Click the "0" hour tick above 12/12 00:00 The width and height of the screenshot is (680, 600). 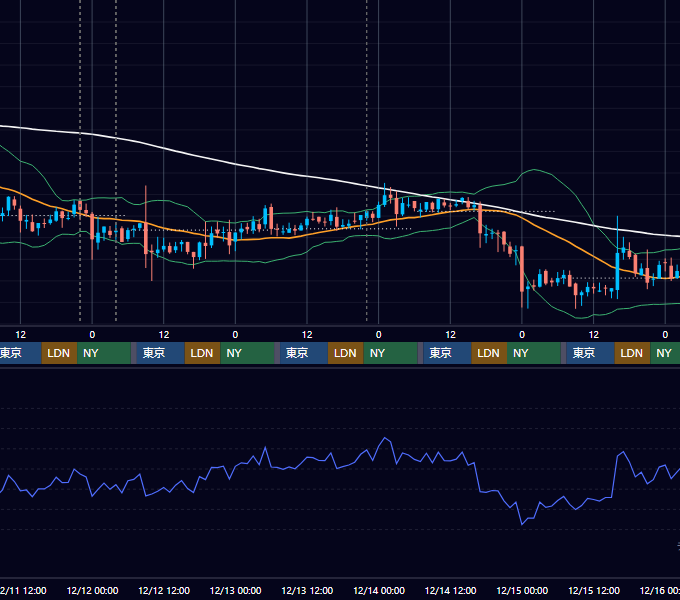[x=92, y=335]
